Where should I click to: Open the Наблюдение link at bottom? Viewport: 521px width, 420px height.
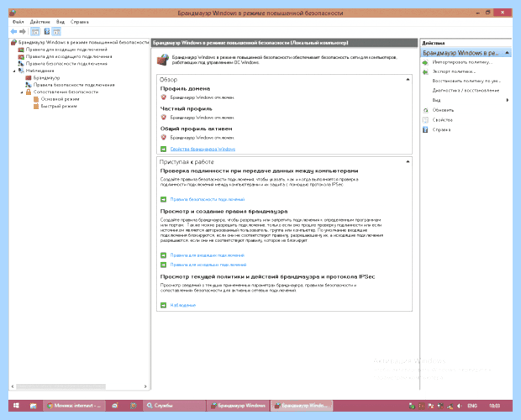pyautogui.click(x=182, y=305)
